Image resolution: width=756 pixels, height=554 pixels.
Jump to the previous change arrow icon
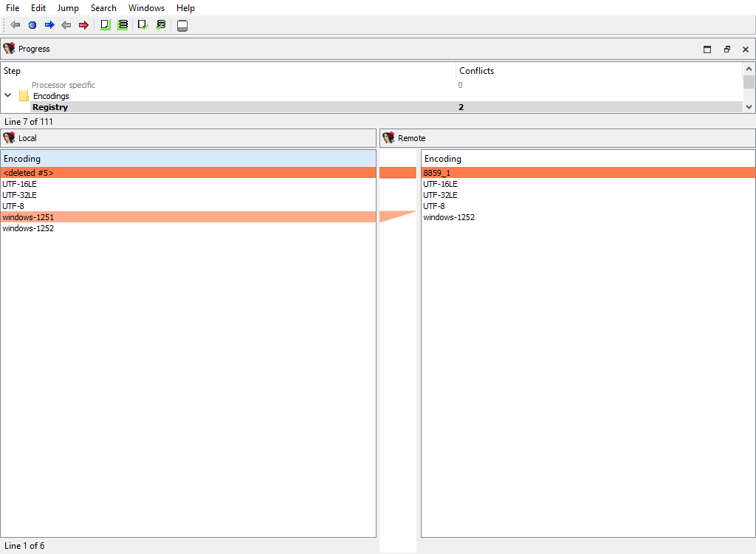(x=14, y=24)
